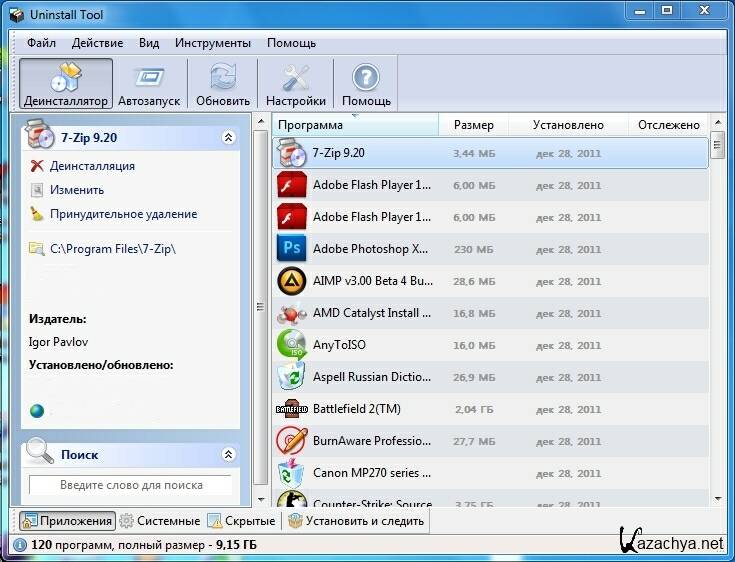Open the Инструменты menu
The height and width of the screenshot is (562, 735).
212,43
